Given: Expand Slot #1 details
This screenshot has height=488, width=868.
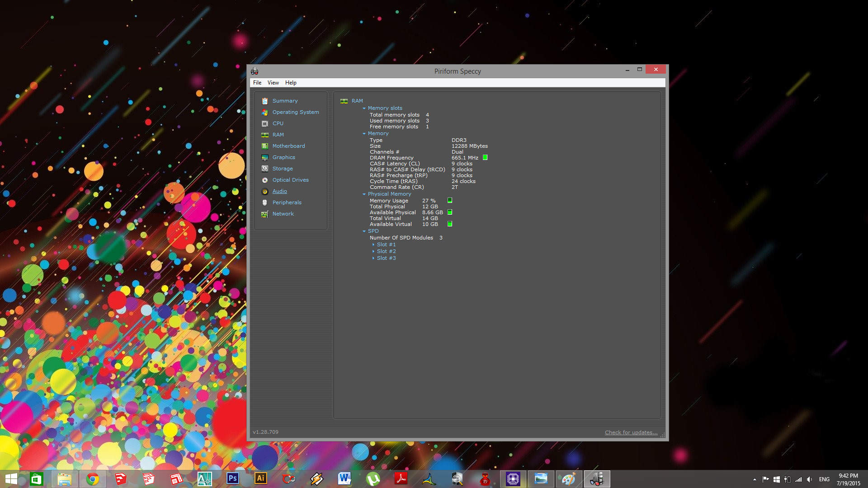Looking at the screenshot, I should 373,244.
